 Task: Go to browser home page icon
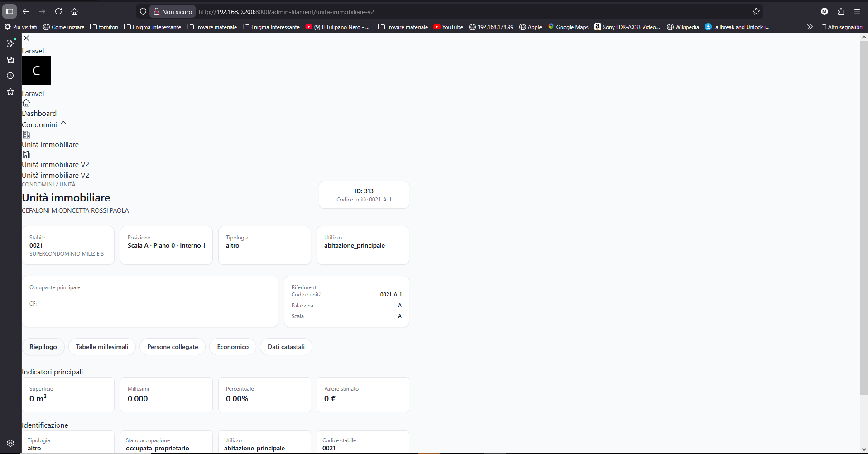click(x=75, y=11)
